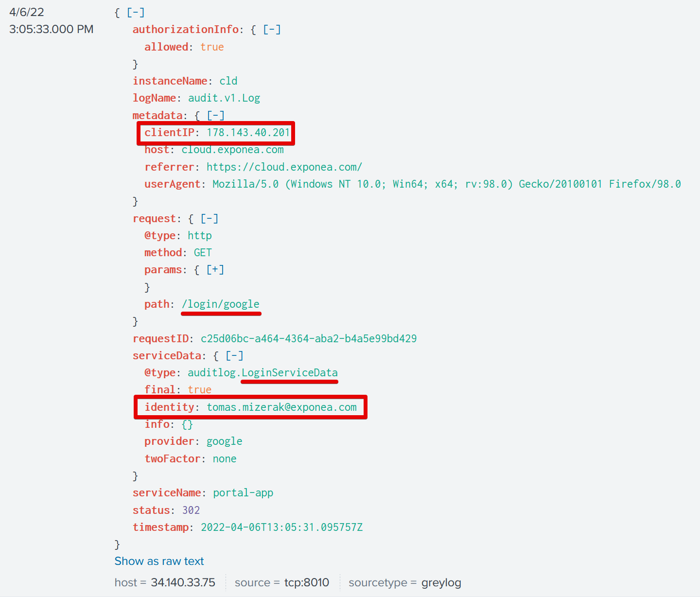Select the status value 302
The width and height of the screenshot is (700, 597).
[x=191, y=510]
